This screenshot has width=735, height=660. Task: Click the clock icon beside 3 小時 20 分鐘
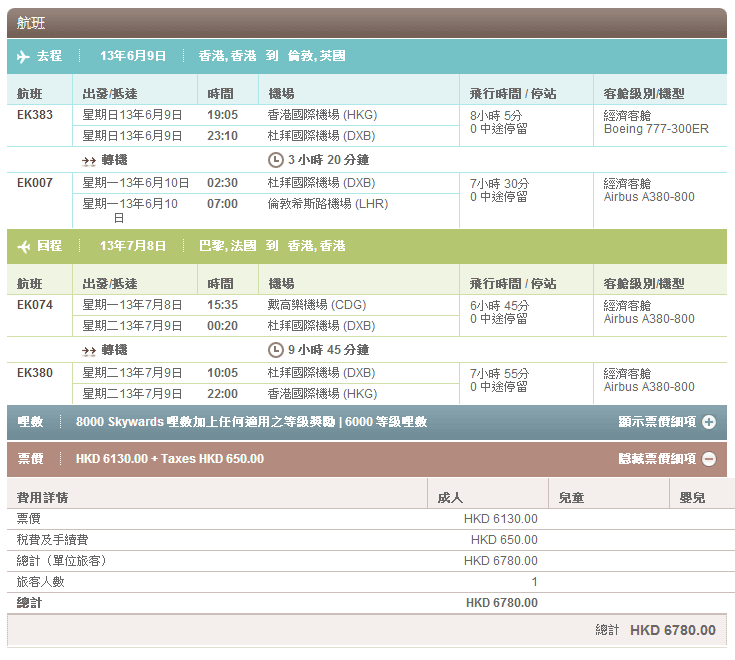click(x=276, y=160)
